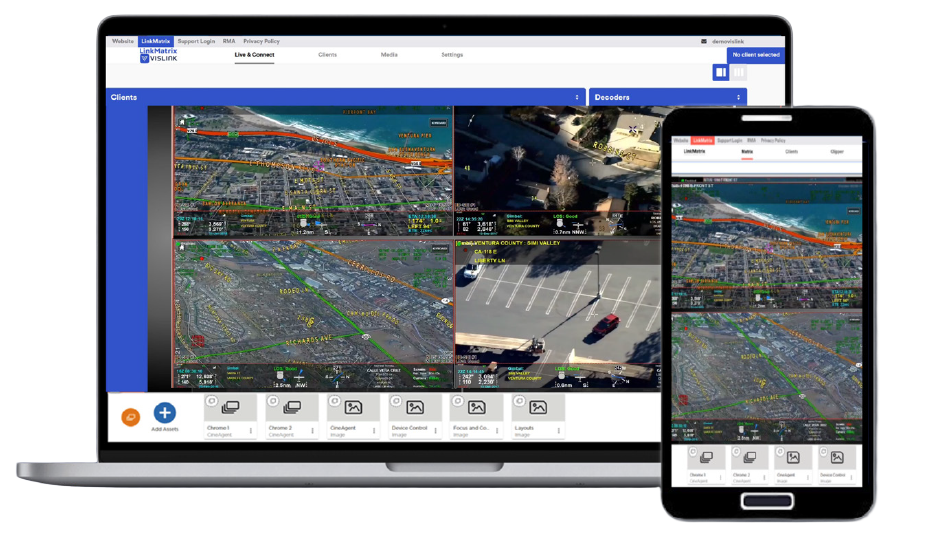Screen dimensions: 929x557
Task: Switch to three-column layout view
Action: click(739, 72)
